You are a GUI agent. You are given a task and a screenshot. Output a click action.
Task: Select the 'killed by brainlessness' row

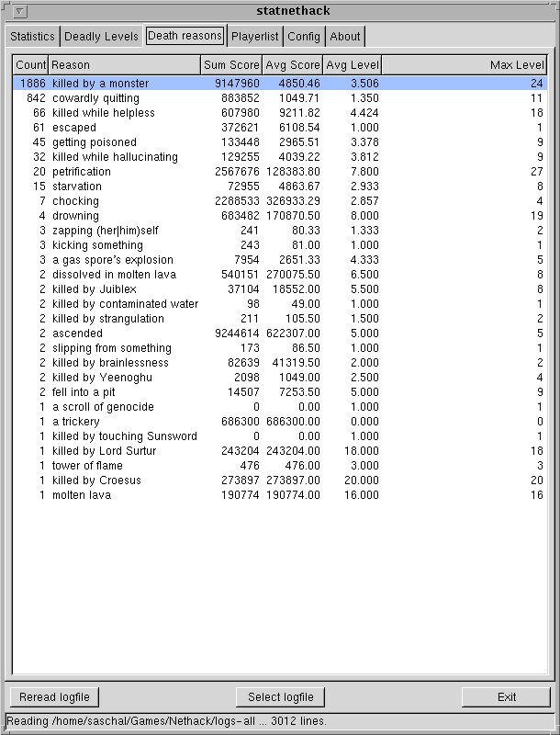click(280, 362)
